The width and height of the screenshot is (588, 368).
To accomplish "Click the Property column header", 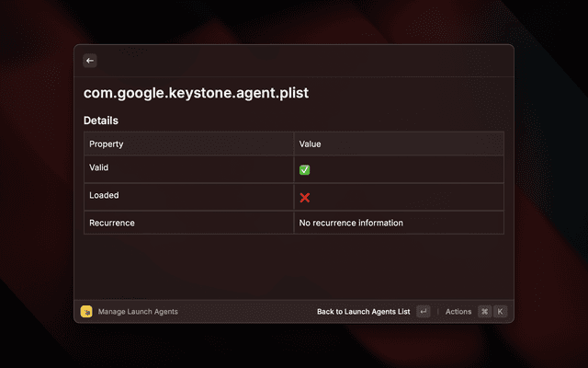I will (x=107, y=144).
